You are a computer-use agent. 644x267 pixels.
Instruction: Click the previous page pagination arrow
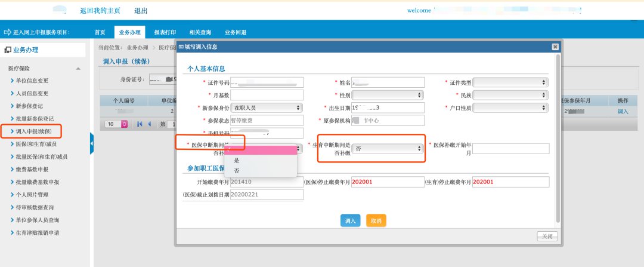coord(148,124)
